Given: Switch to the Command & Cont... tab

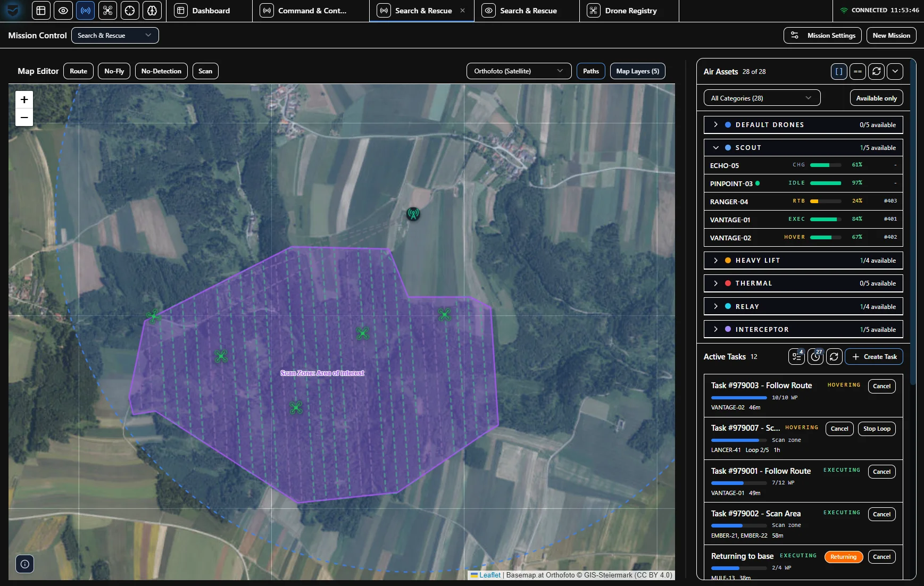Looking at the screenshot, I should 311,11.
